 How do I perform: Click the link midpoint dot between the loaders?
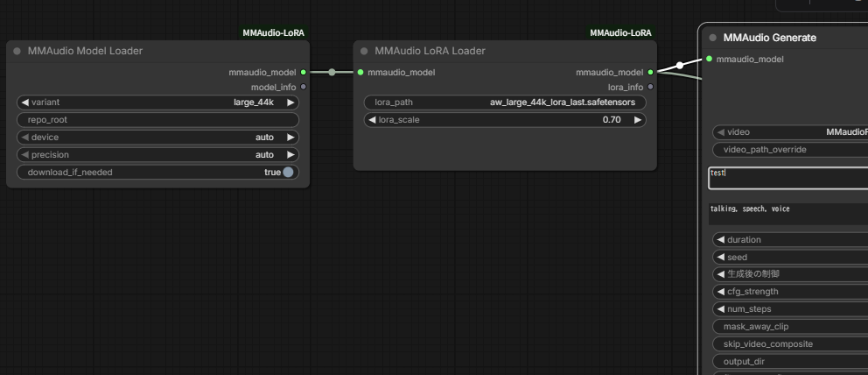point(332,72)
